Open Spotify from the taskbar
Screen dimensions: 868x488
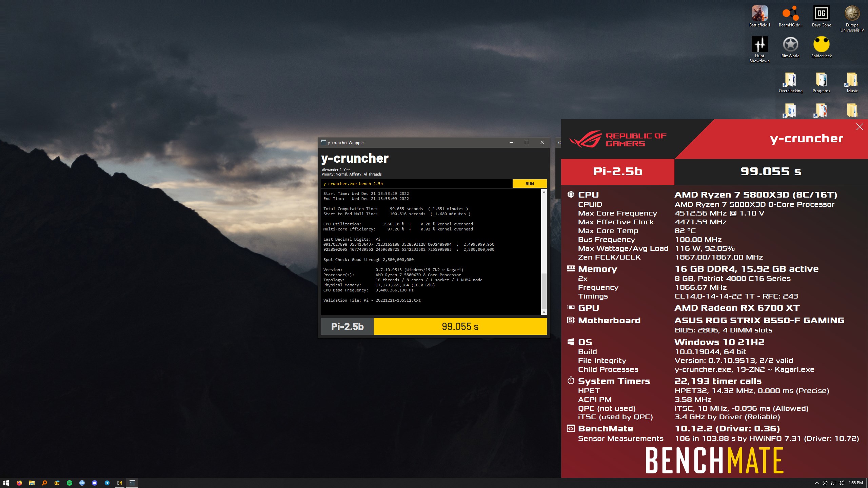pos(70,483)
